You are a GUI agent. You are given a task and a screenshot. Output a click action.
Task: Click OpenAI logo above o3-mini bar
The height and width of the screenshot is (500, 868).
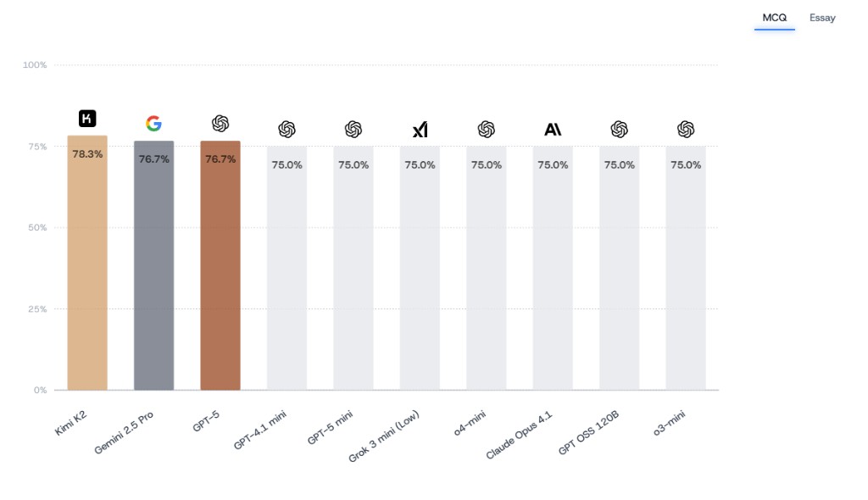coord(686,130)
